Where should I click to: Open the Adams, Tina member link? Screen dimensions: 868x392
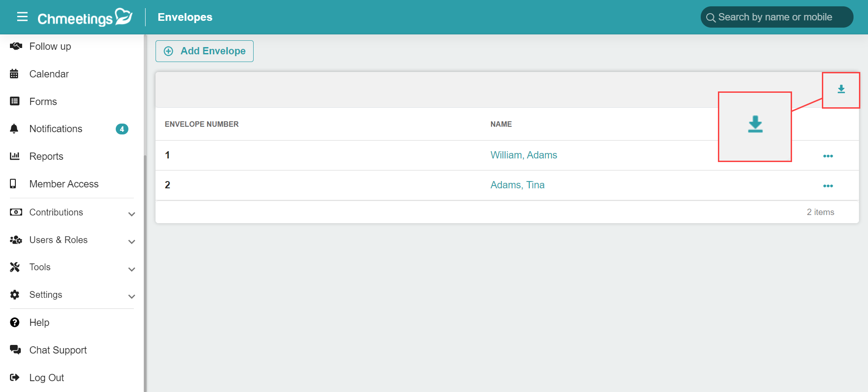[x=517, y=185]
